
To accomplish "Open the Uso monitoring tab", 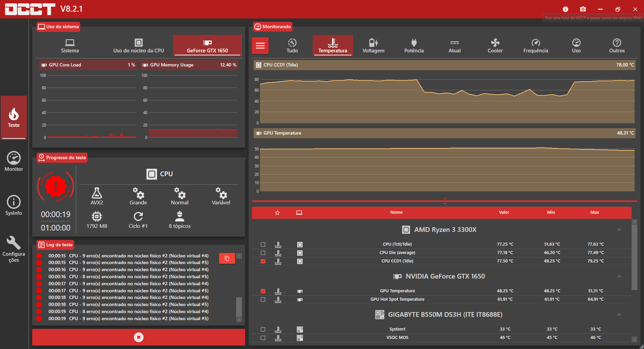I will (576, 46).
